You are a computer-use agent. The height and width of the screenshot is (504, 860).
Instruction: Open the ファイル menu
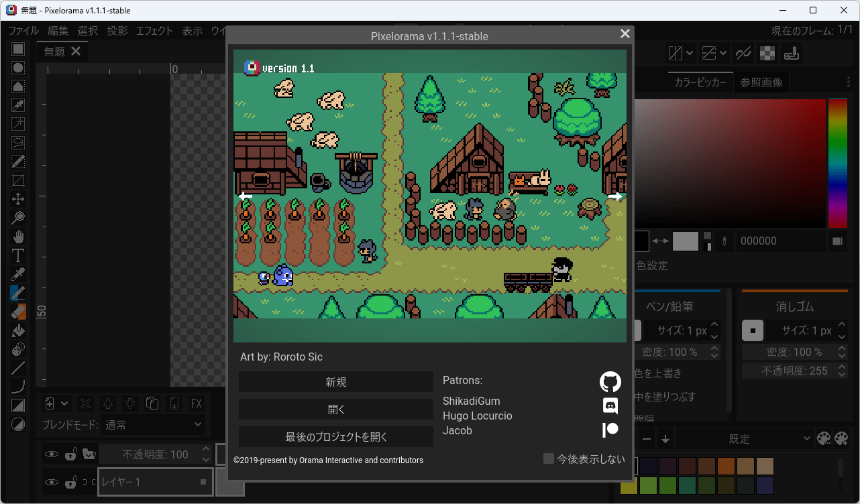(23, 31)
